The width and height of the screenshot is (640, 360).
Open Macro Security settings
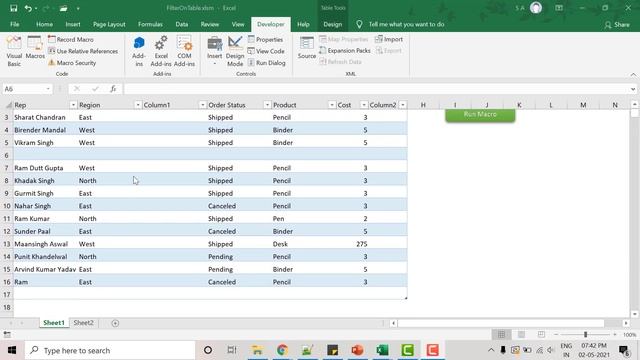pos(72,63)
